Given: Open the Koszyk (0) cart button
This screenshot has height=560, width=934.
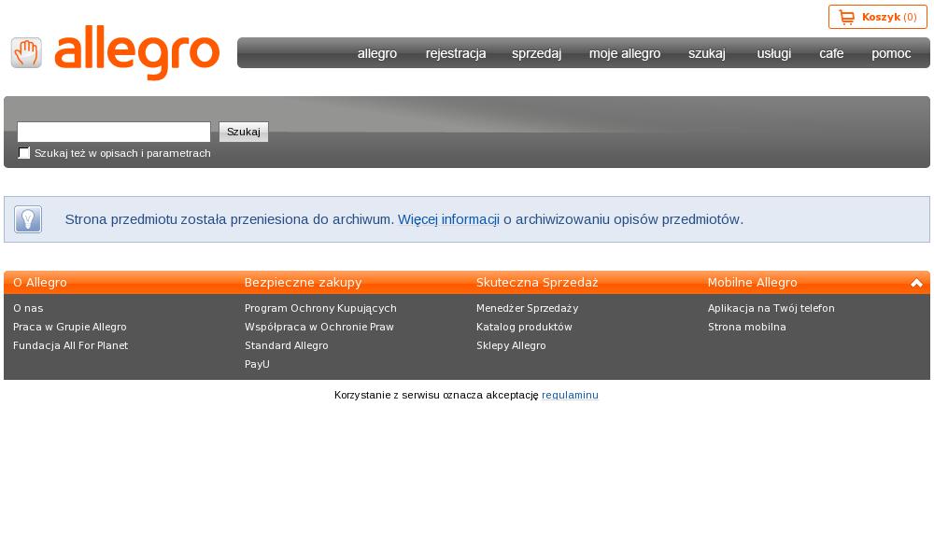Looking at the screenshot, I should click(x=878, y=17).
